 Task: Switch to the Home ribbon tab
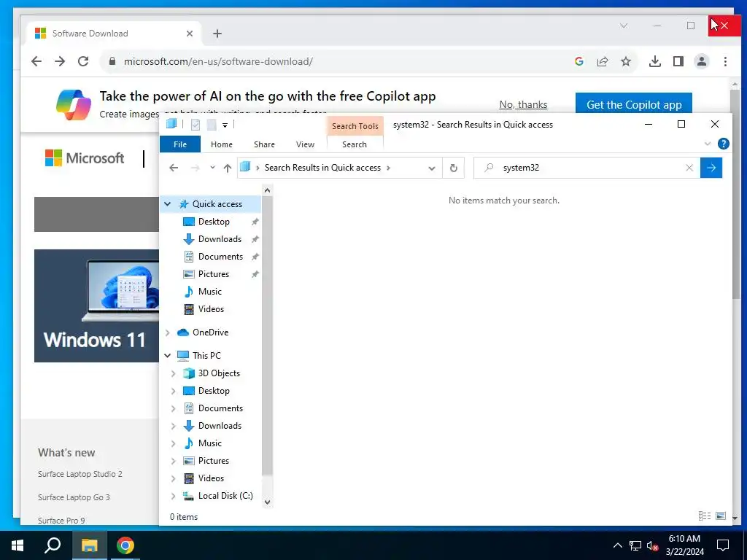point(222,144)
